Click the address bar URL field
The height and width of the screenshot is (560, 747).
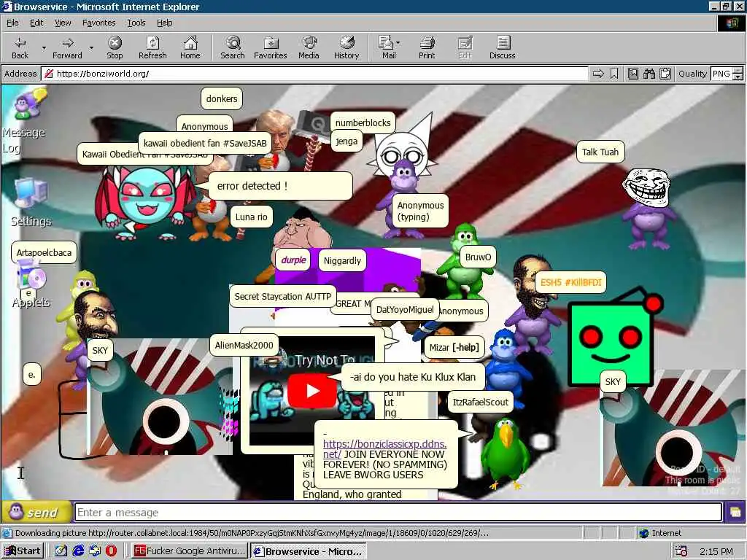tap(314, 74)
